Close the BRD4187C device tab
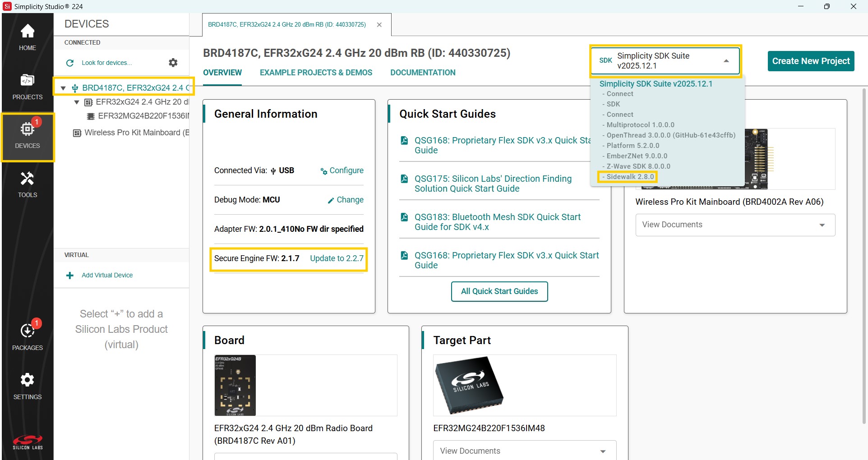Screen dimensions: 868x460 (379, 25)
